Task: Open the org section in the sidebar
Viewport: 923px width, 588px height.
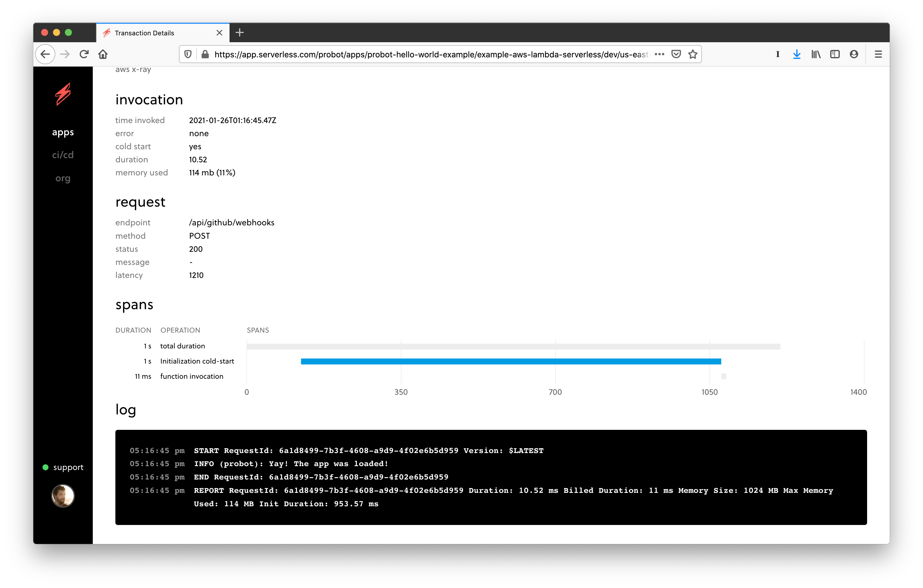Action: (x=63, y=178)
